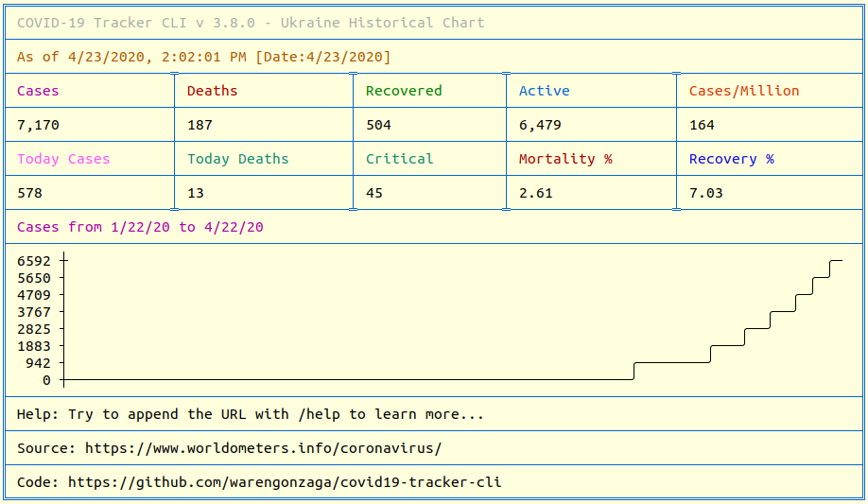
Task: Click the top step of the chart line
Action: [836, 260]
